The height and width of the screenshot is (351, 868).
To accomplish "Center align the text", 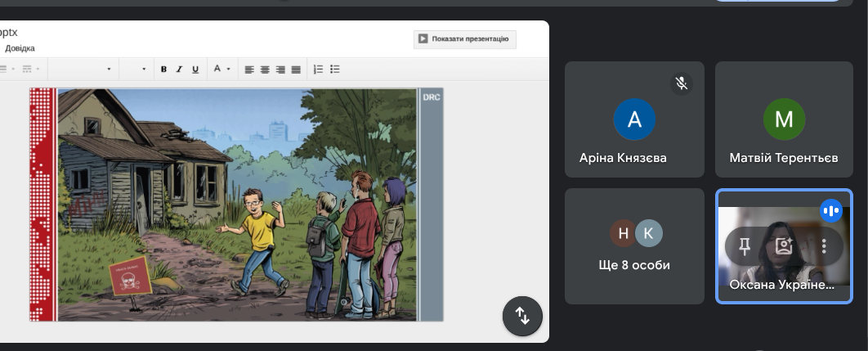I will pos(265,70).
